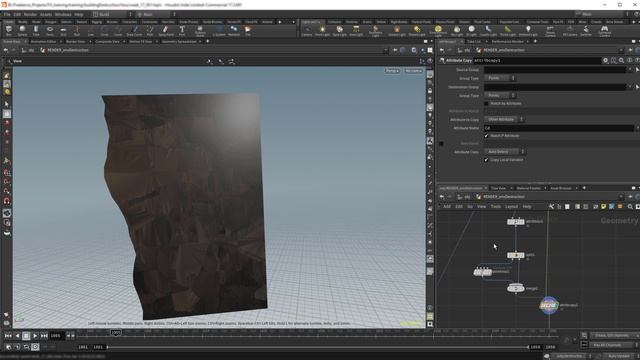This screenshot has height=360, width=640.
Task: Toggle the Match P Attribute checkbox
Action: [486, 136]
